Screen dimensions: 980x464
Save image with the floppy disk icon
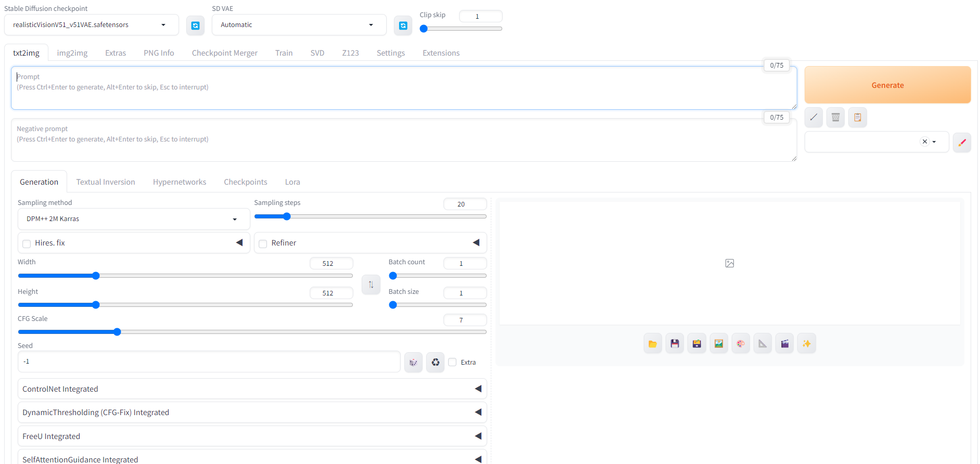674,343
